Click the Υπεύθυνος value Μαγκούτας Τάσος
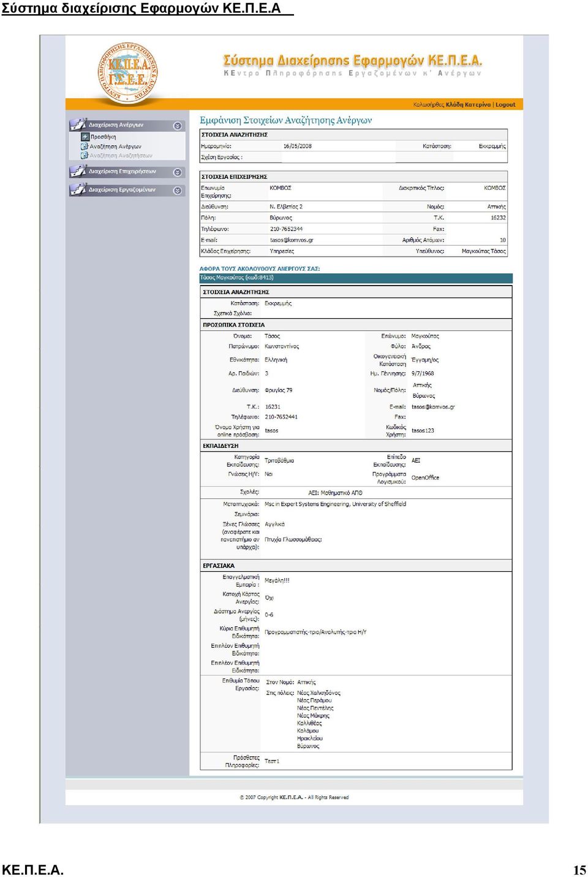This screenshot has width=588, height=877. pos(484,251)
